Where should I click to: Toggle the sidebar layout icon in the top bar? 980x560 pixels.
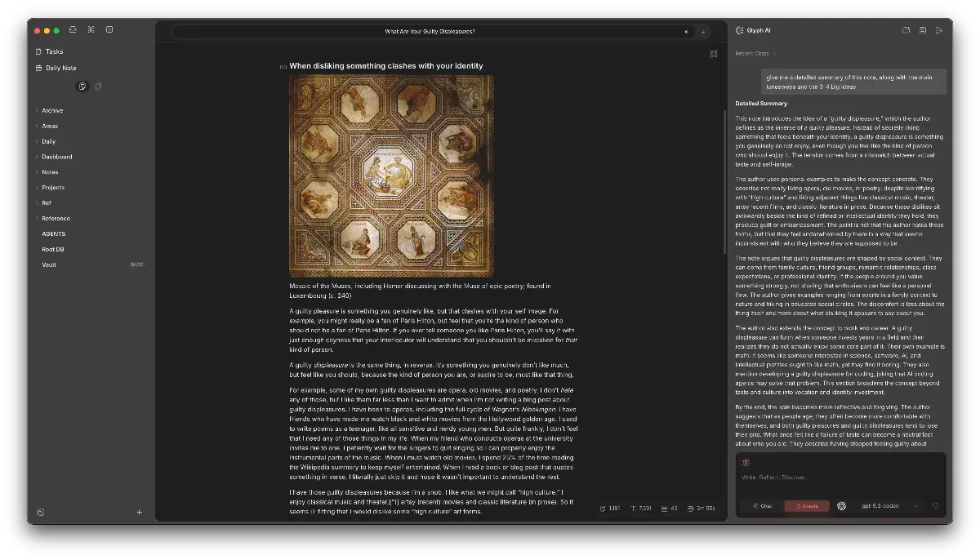tap(109, 29)
